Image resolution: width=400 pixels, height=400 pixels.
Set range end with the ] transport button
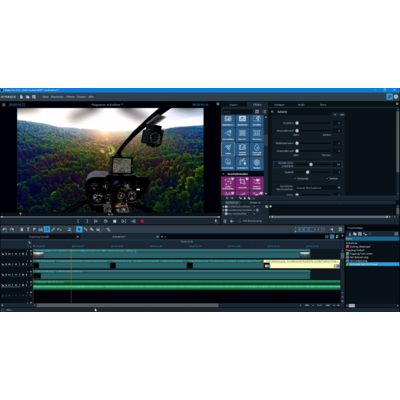(x=87, y=221)
